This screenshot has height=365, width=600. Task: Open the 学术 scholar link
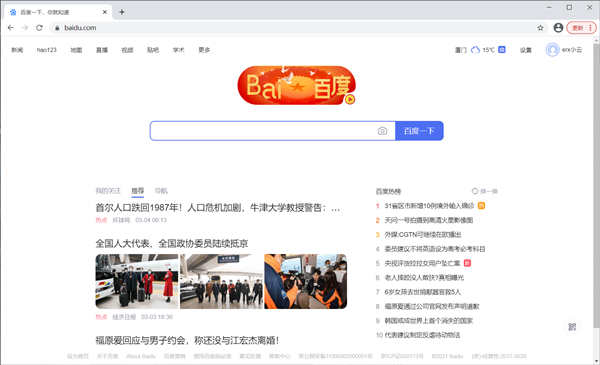(178, 50)
